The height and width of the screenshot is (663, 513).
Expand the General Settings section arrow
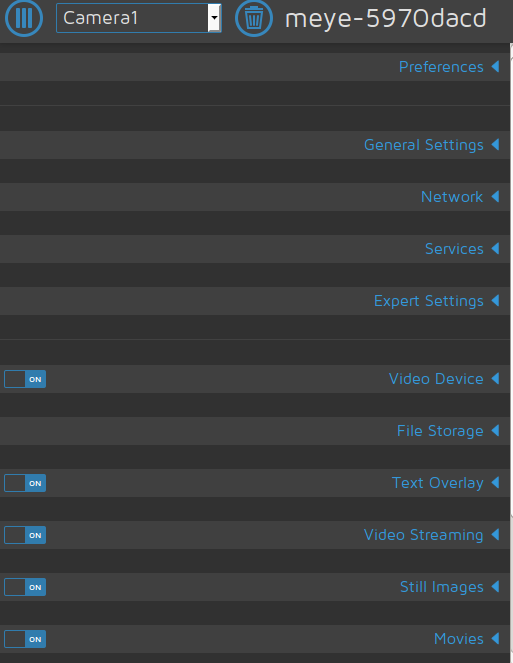(495, 145)
